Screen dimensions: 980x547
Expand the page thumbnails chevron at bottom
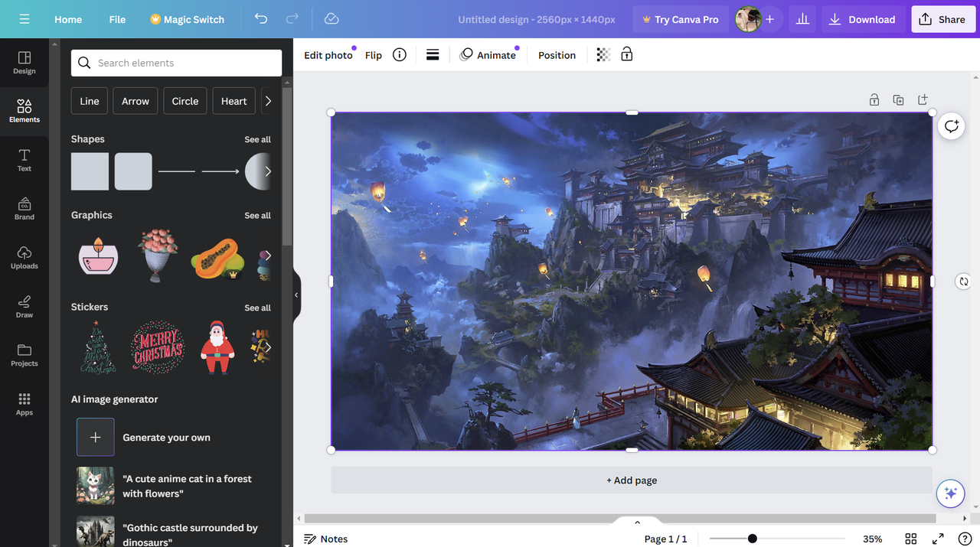pyautogui.click(x=637, y=523)
